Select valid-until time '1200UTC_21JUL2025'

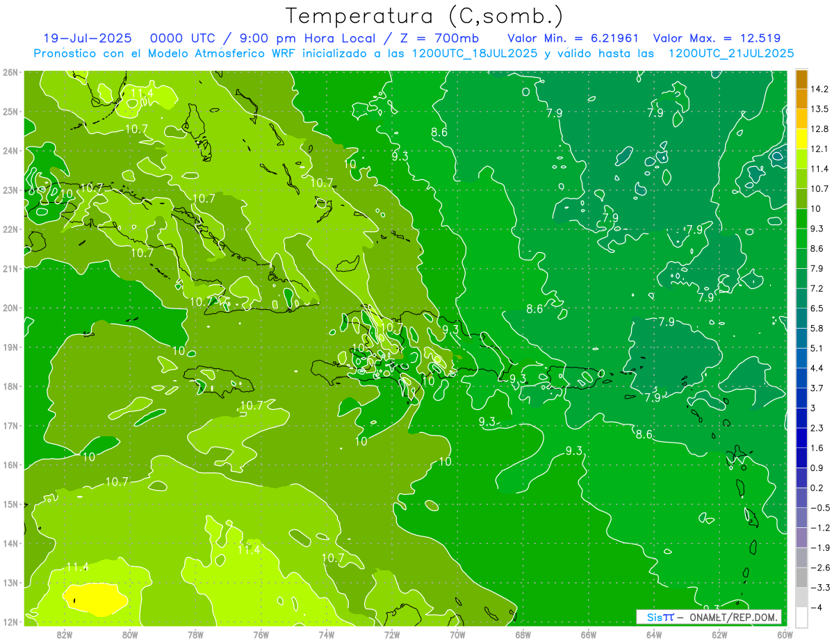tap(731, 53)
